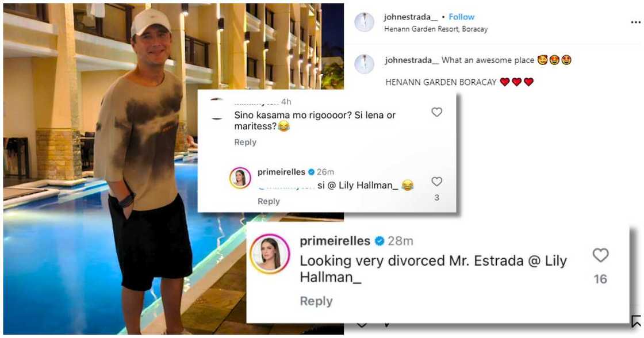Open the three-dot more options menu
644x338 pixels.
(x=635, y=22)
